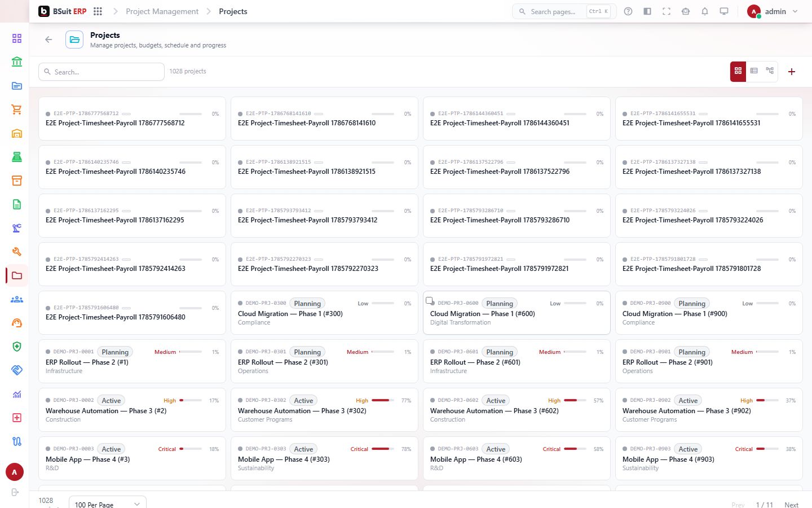Click the monitor display icon in top bar
Image resolution: width=812 pixels, height=508 pixels.
point(724,11)
